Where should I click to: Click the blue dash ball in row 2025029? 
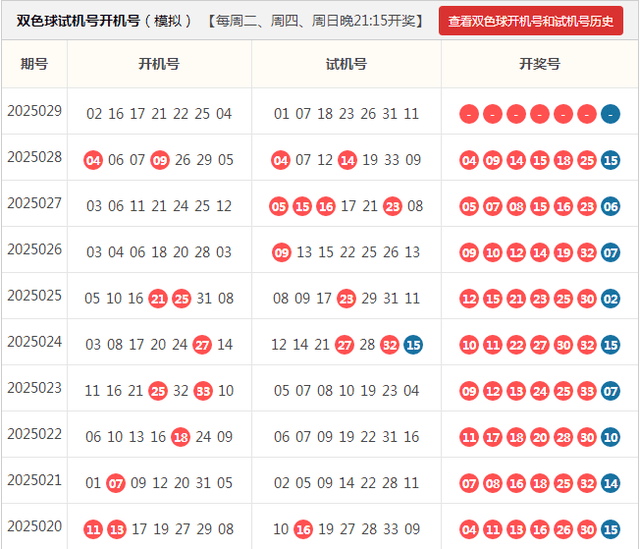tap(611, 114)
